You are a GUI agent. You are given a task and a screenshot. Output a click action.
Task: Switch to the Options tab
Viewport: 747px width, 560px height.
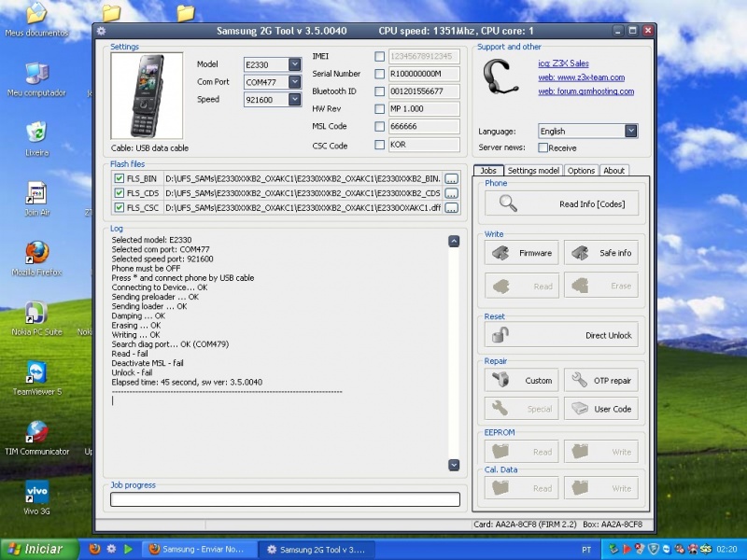tap(581, 171)
